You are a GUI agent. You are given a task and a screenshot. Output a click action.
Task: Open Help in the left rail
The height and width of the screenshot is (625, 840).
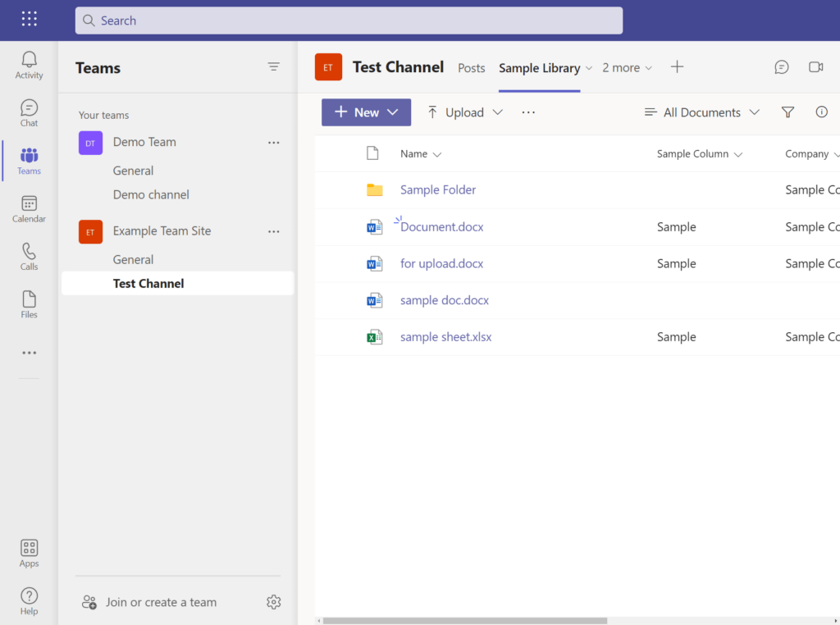click(x=29, y=601)
